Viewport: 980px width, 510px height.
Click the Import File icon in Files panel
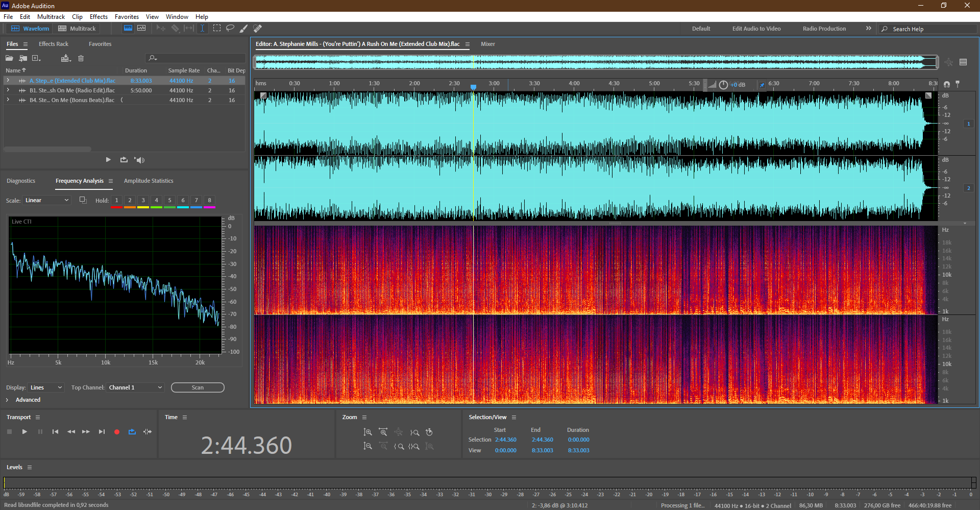(x=23, y=58)
